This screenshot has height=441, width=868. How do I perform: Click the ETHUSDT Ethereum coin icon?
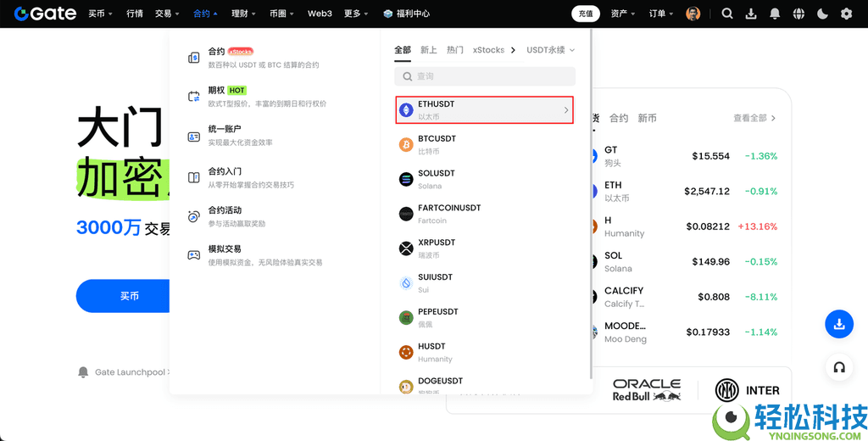pos(406,110)
